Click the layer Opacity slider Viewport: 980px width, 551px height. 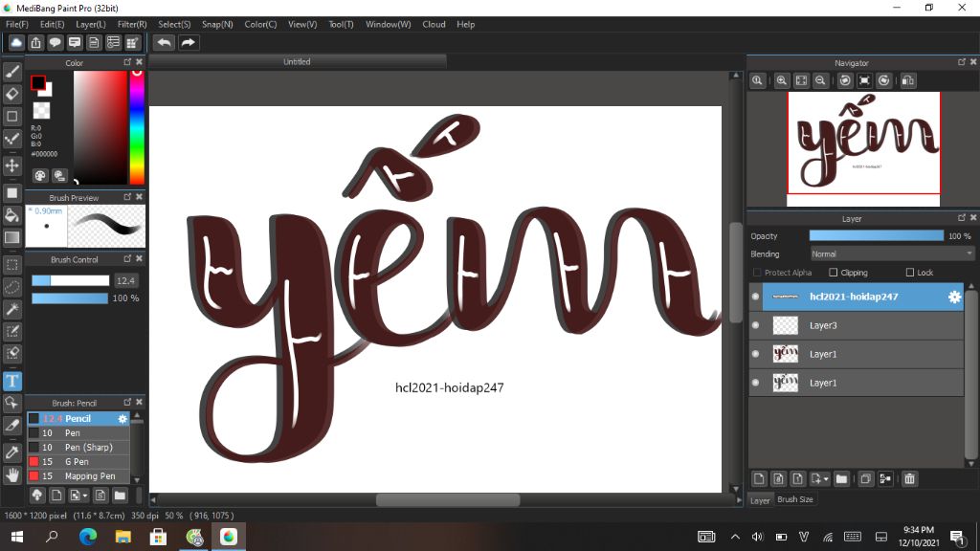(x=877, y=235)
